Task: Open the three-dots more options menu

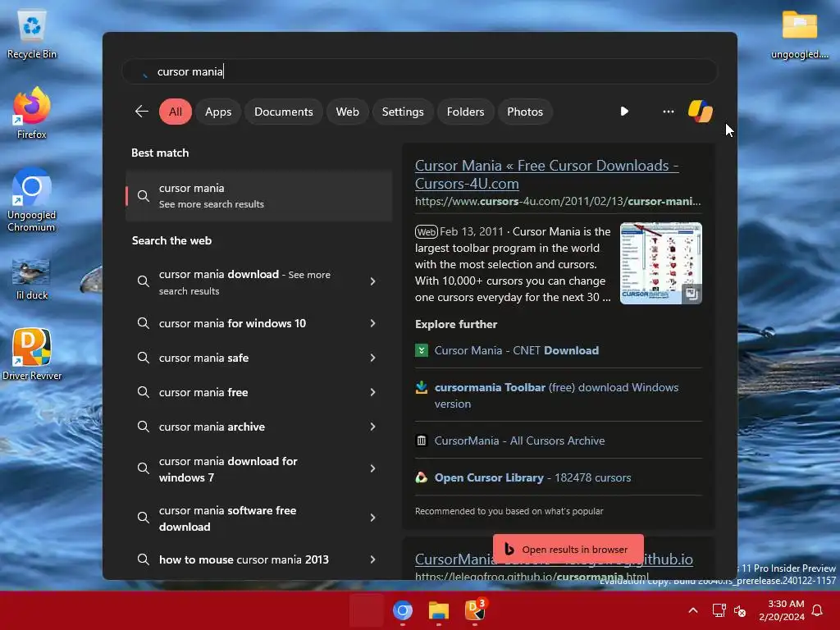Action: tap(668, 112)
